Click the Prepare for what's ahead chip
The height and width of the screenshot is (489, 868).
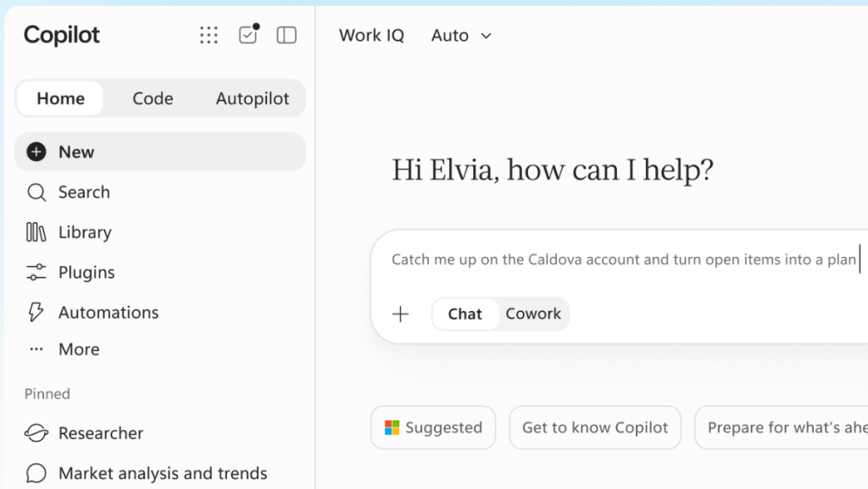[782, 428]
